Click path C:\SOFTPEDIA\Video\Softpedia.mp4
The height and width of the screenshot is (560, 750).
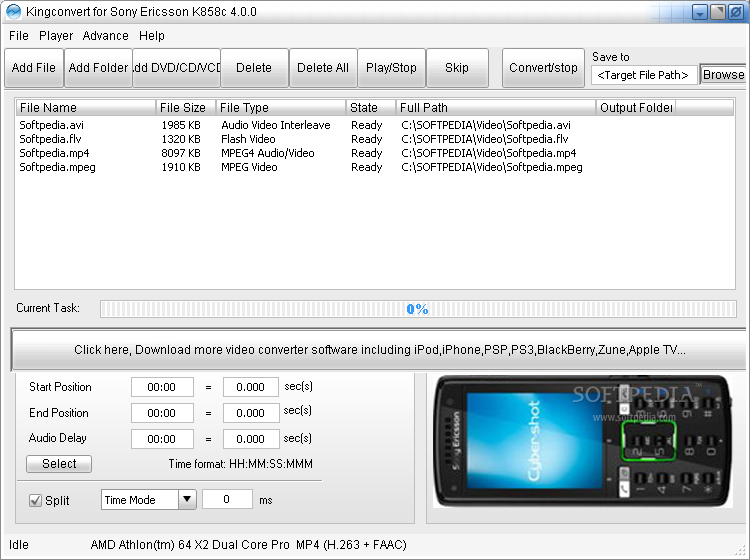click(x=489, y=153)
